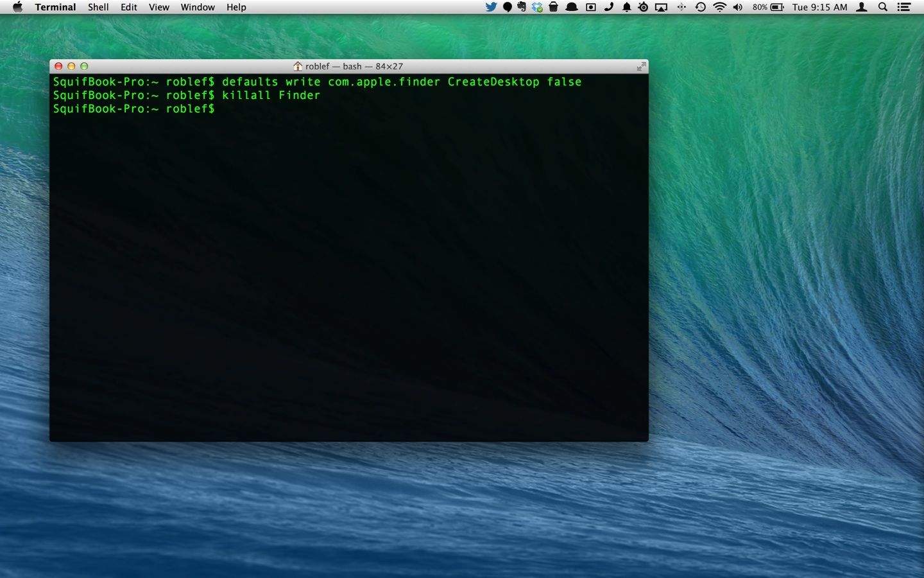924x578 pixels.
Task: Open the user account switcher menu
Action: [x=862, y=7]
